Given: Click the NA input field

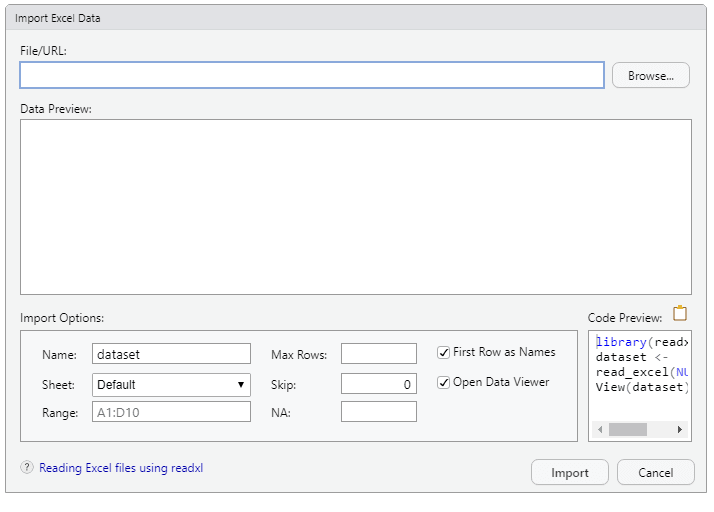Looking at the screenshot, I should (x=379, y=412).
